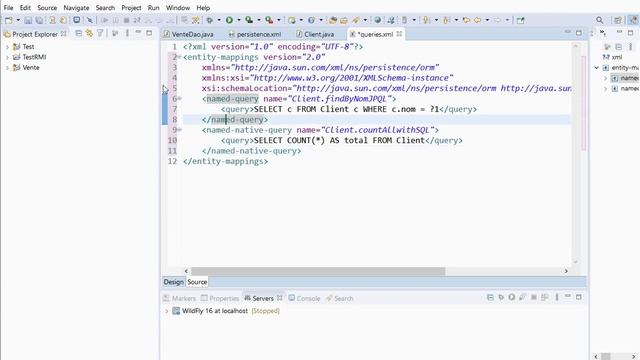640x360 pixels.
Task: Click the Last Edit Location arrow icon
Action: pyautogui.click(x=466, y=20)
